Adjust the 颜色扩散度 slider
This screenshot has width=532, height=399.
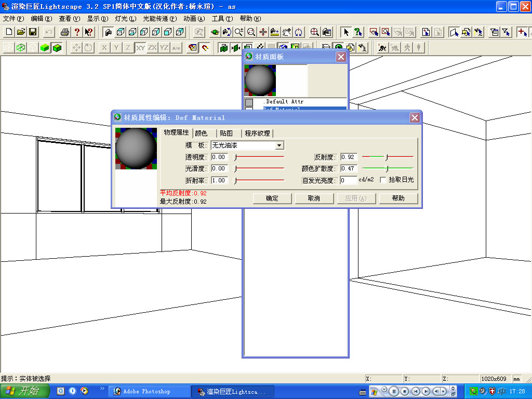click(x=388, y=168)
